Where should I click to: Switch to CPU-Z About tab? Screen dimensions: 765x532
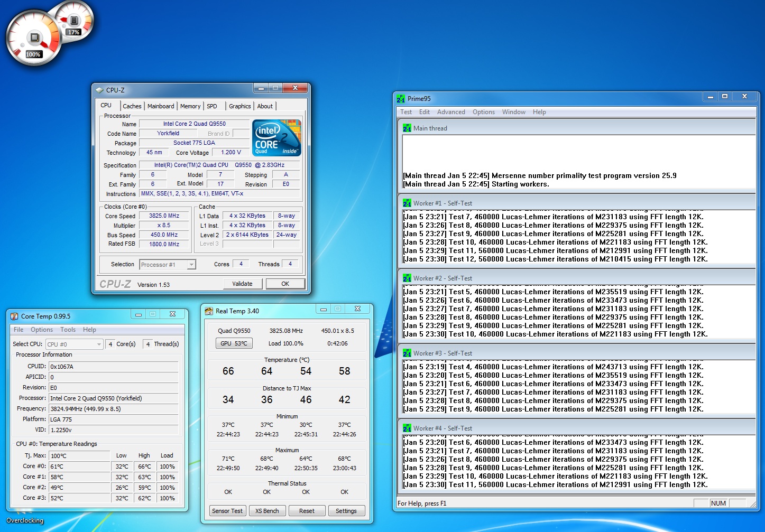265,106
